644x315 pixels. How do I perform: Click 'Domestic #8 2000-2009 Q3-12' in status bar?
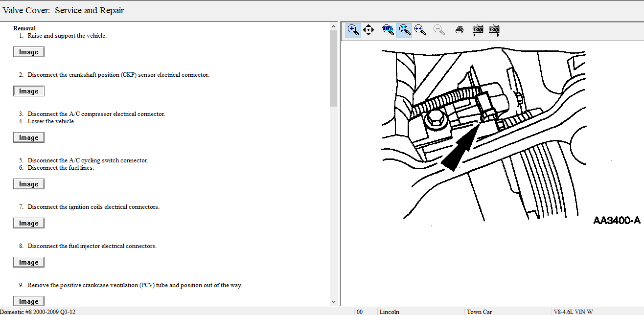tap(38, 312)
